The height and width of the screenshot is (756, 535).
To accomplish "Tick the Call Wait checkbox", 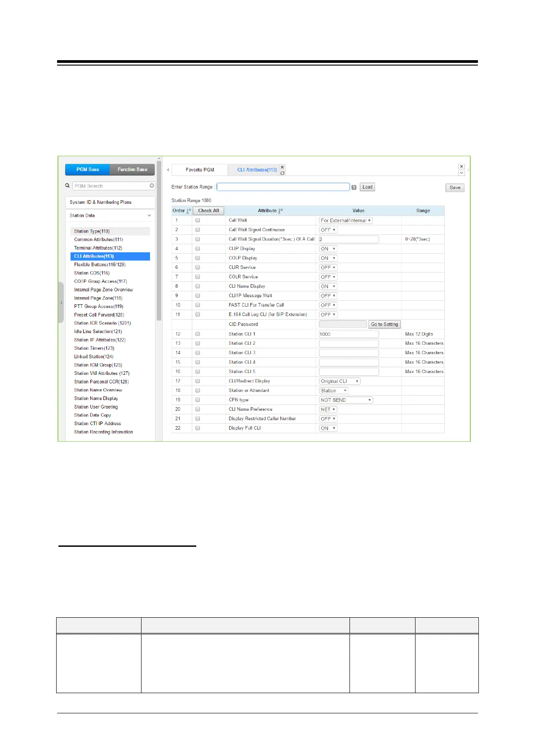I will 198,220.
